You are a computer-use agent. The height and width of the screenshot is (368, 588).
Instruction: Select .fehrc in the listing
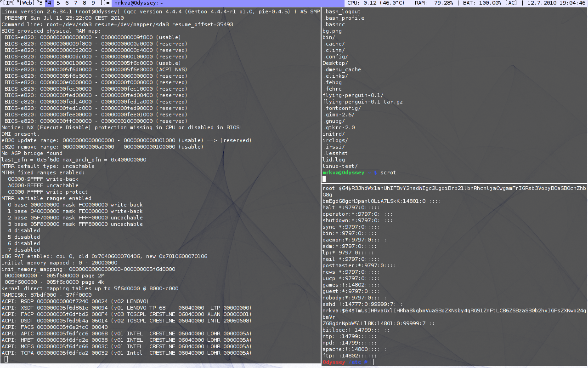pos(332,89)
